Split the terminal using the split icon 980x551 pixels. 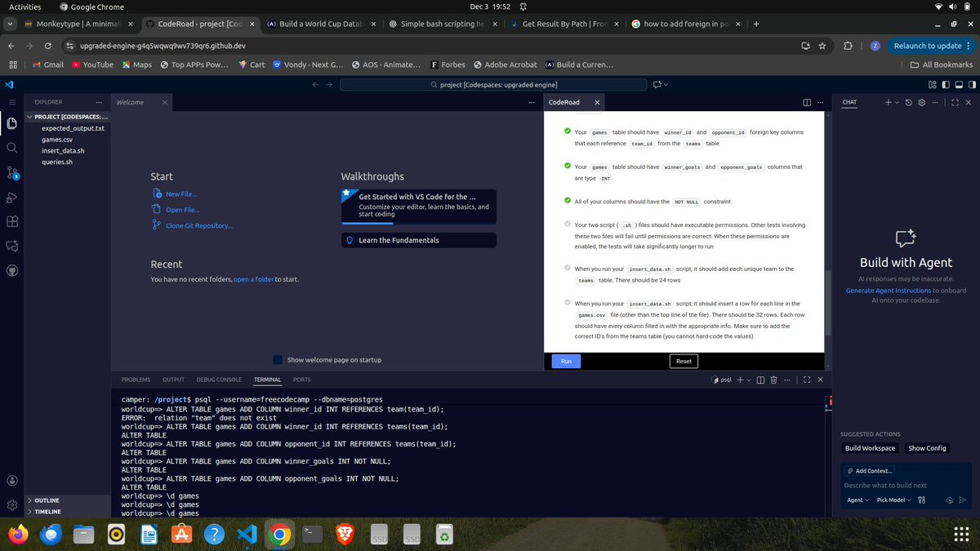762,379
